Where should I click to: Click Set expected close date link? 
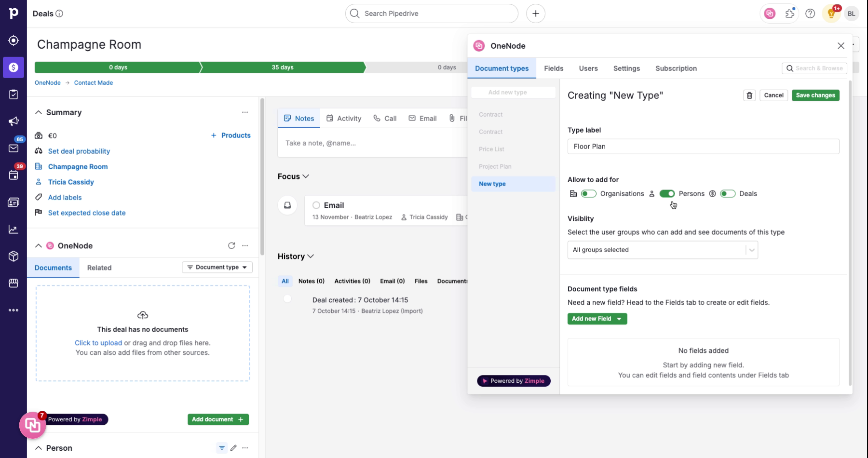tap(87, 213)
